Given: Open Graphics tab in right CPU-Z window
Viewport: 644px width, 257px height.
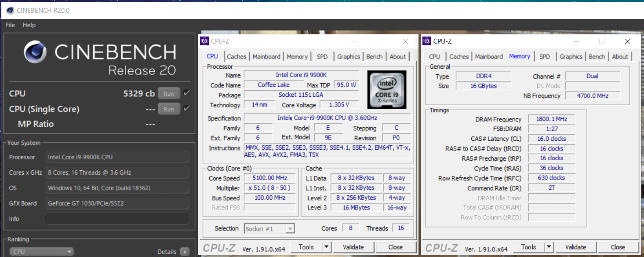Looking at the screenshot, I should coord(571,57).
